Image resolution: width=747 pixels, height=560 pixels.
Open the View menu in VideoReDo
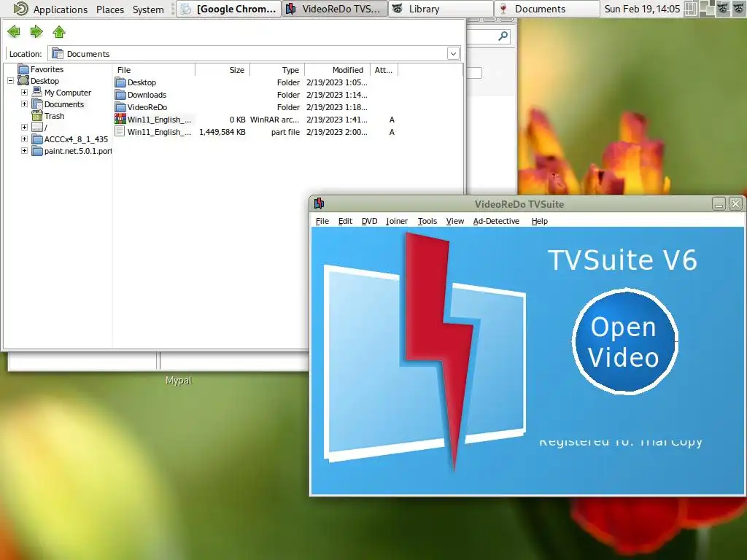[x=455, y=221]
